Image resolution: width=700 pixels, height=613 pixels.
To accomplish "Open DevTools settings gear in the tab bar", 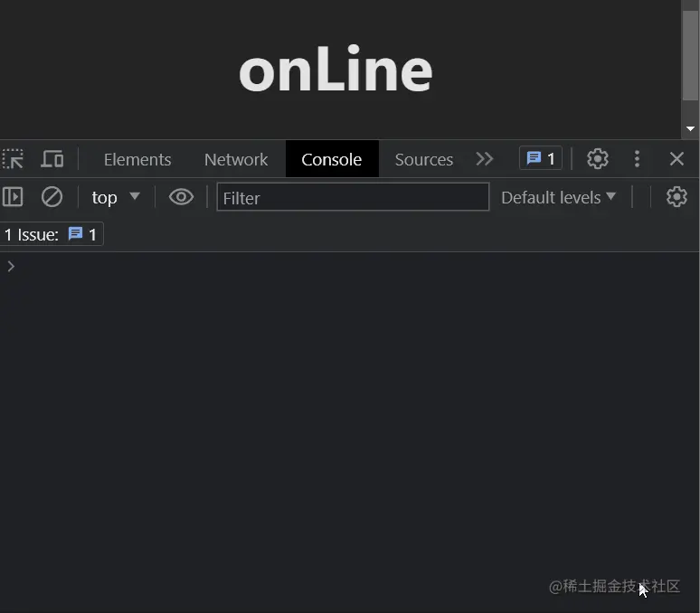I will click(597, 159).
